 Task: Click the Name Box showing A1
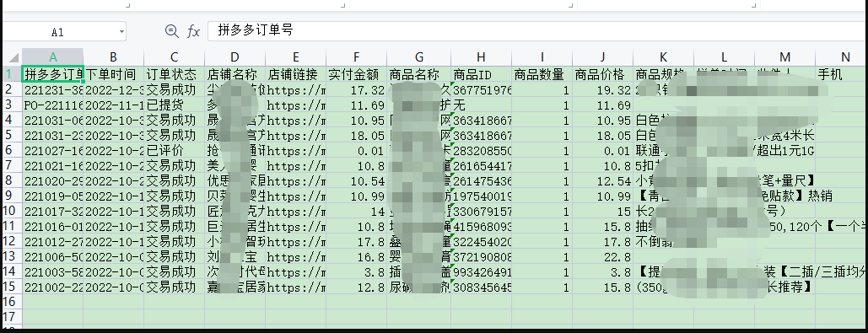[x=64, y=32]
